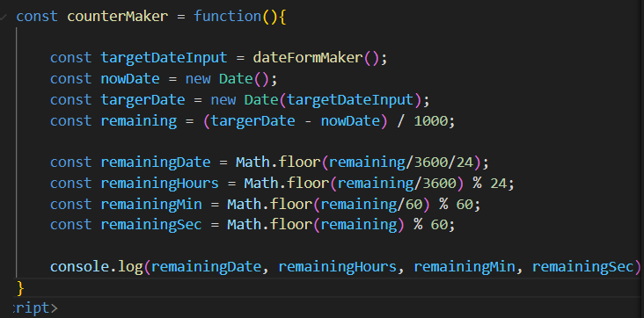Click the dateFormMaker function call

point(308,57)
